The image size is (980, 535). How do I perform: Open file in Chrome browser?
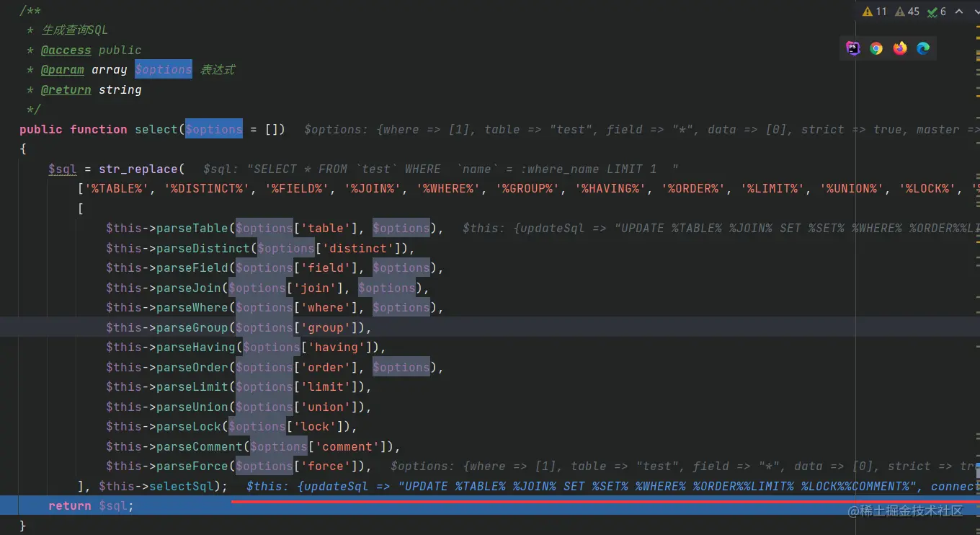[x=876, y=48]
